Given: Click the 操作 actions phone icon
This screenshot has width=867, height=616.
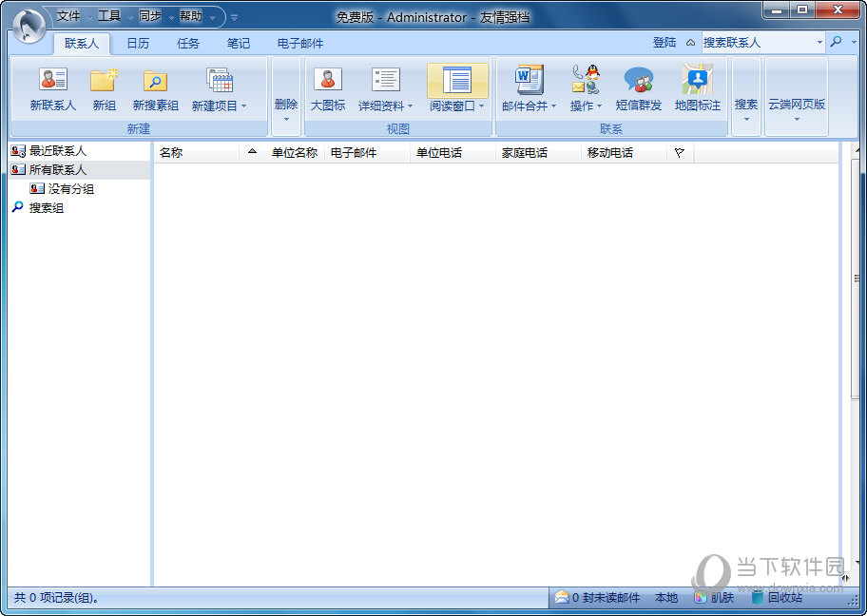Looking at the screenshot, I should click(x=586, y=79).
